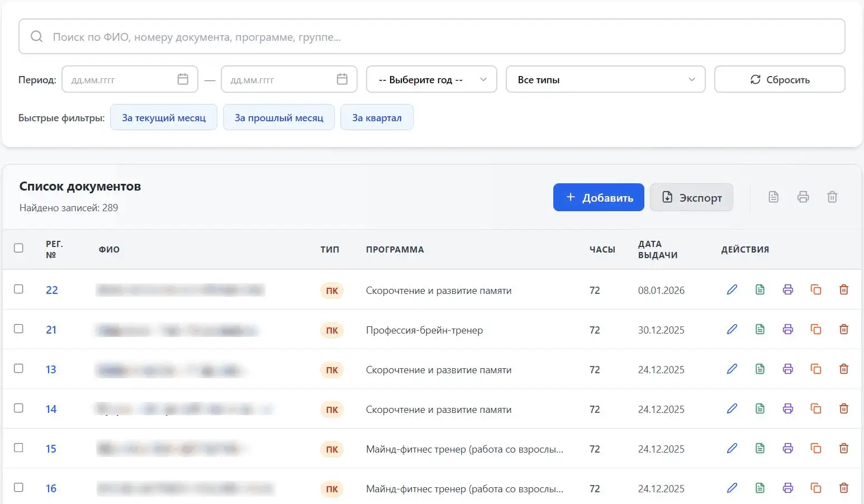Print document number 22
The width and height of the screenshot is (864, 504).
pyautogui.click(x=788, y=289)
